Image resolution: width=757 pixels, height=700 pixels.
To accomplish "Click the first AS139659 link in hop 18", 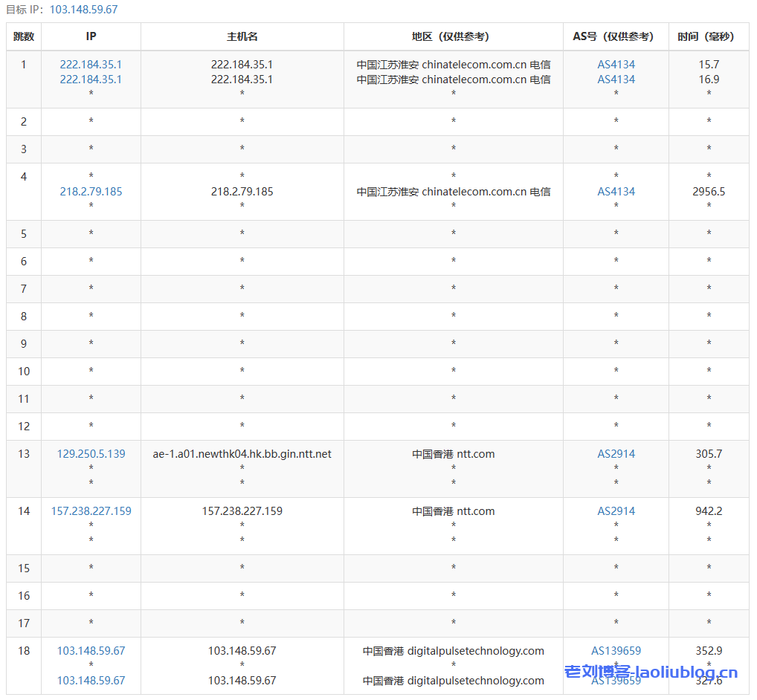I will coord(616,651).
